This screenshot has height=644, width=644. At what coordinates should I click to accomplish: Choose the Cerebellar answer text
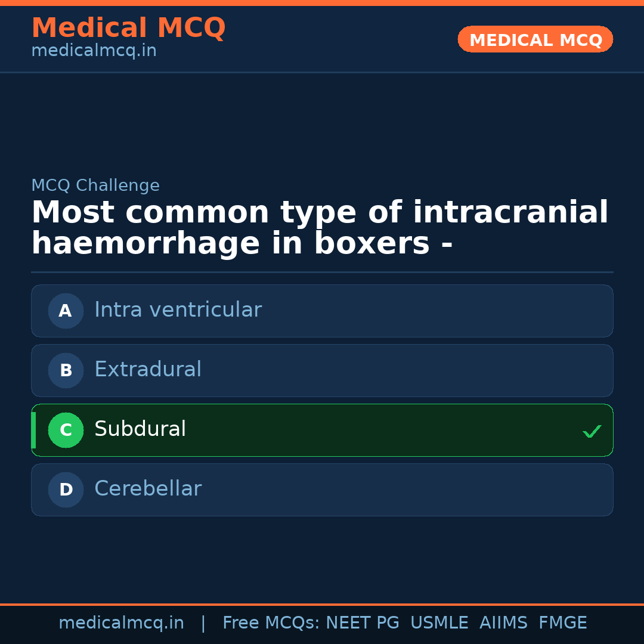[x=148, y=489]
